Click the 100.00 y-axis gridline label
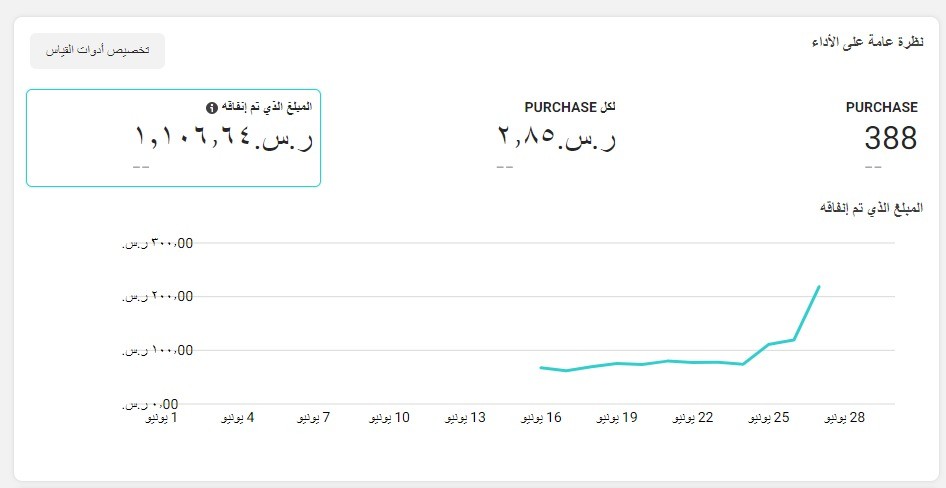The height and width of the screenshot is (488, 946). tap(157, 350)
